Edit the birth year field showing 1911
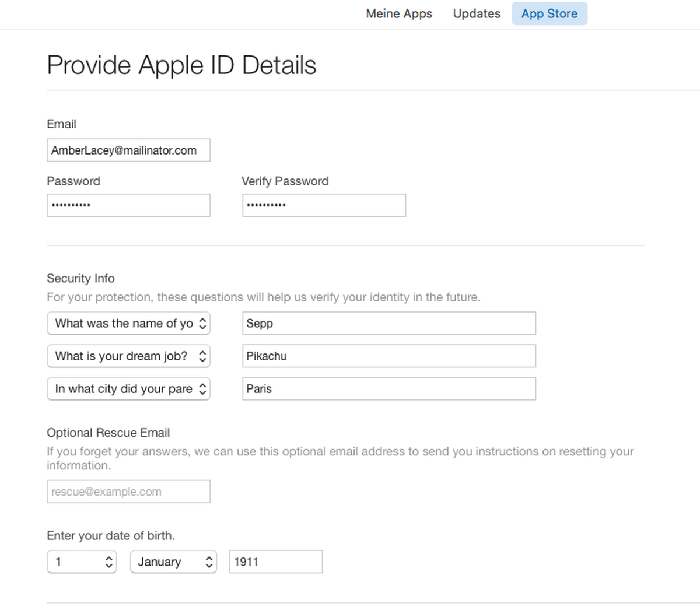 276,562
